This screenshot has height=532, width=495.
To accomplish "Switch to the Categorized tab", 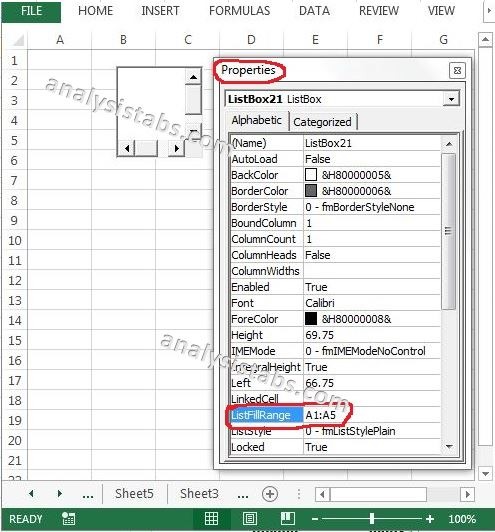I will [x=322, y=122].
